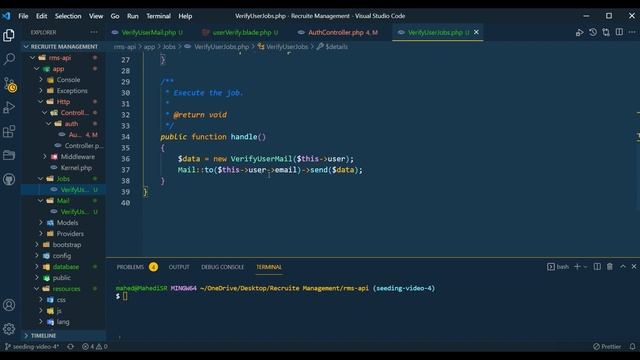The width and height of the screenshot is (640, 360).
Task: Expand the bootstrap folder
Action: (63, 245)
